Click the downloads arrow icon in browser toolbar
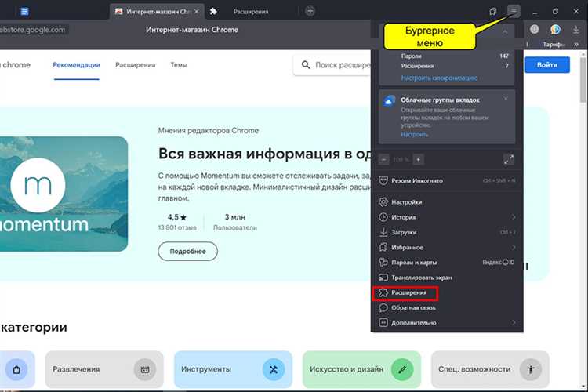 (x=576, y=30)
